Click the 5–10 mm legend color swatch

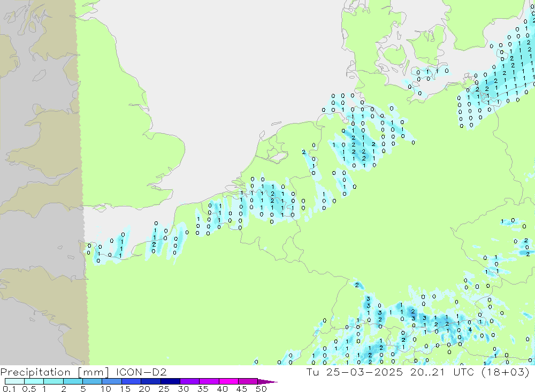(x=93, y=381)
